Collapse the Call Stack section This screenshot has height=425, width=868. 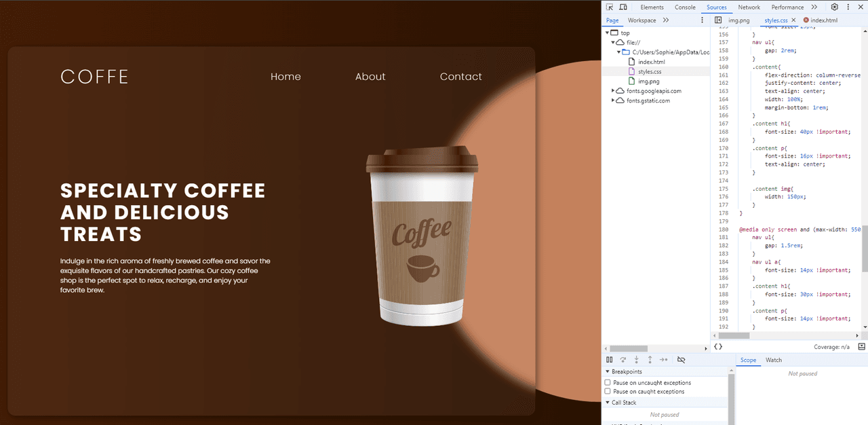pyautogui.click(x=624, y=403)
